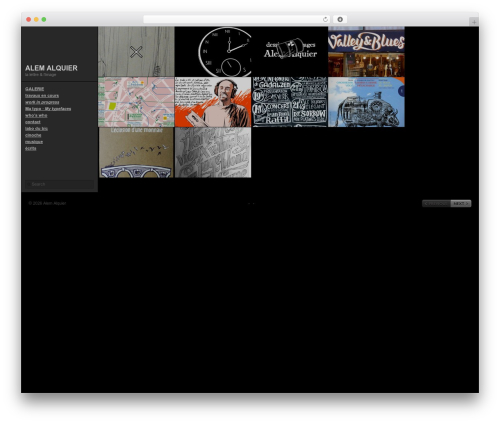Viewport: 500px width, 423px height.
Task: Click the ALEM ALQUIER site title
Action: (x=51, y=68)
